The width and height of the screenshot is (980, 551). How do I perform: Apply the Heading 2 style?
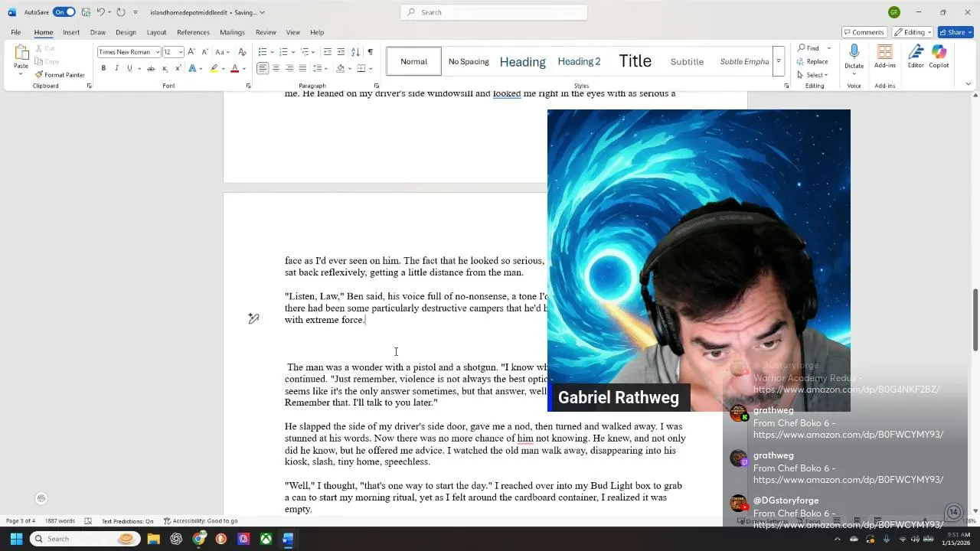579,61
